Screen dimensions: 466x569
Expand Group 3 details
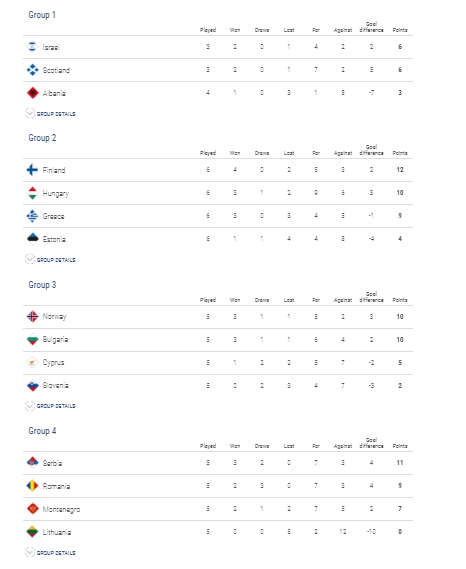pyautogui.click(x=50, y=406)
